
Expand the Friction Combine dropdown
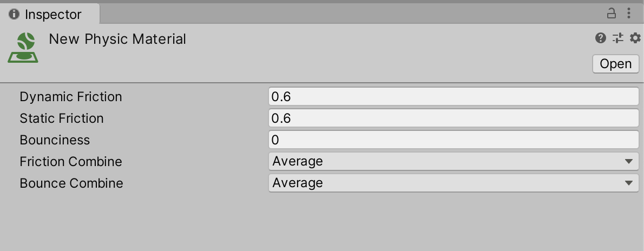click(454, 161)
